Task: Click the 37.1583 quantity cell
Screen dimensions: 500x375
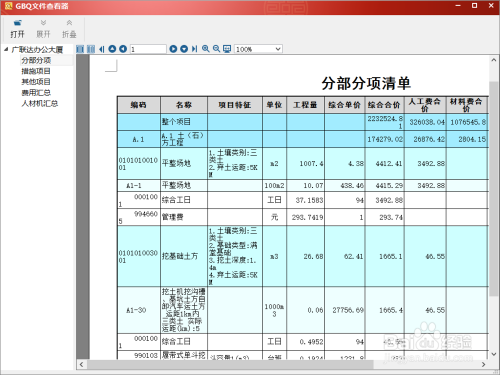Action: click(x=305, y=200)
